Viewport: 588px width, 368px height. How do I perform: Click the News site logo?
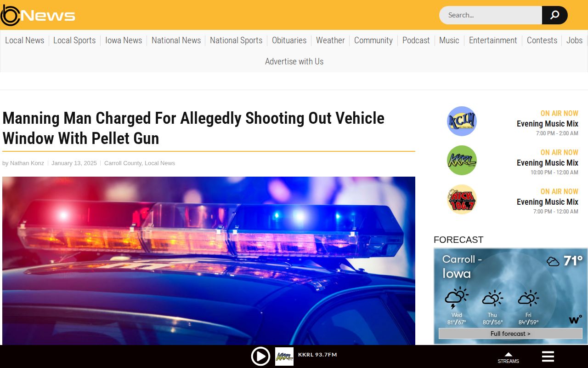[x=38, y=15]
